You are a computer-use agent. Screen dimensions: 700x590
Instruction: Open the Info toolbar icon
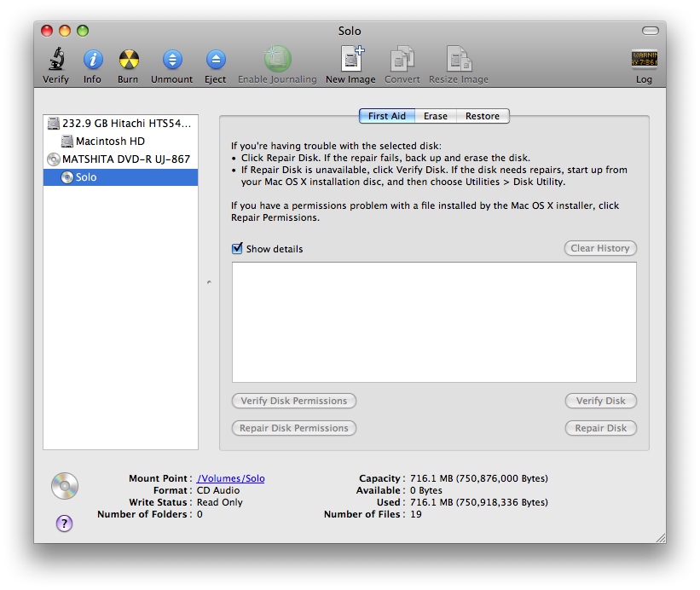point(92,61)
